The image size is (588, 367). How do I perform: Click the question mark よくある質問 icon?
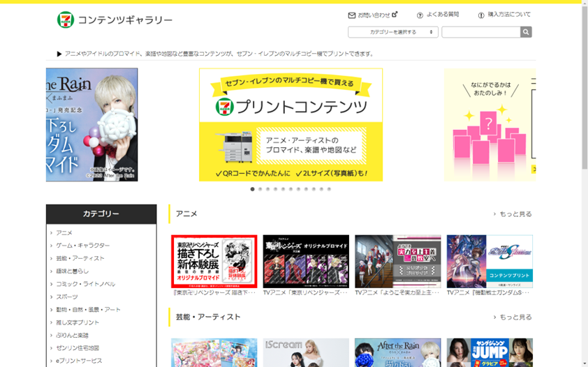[x=420, y=15]
